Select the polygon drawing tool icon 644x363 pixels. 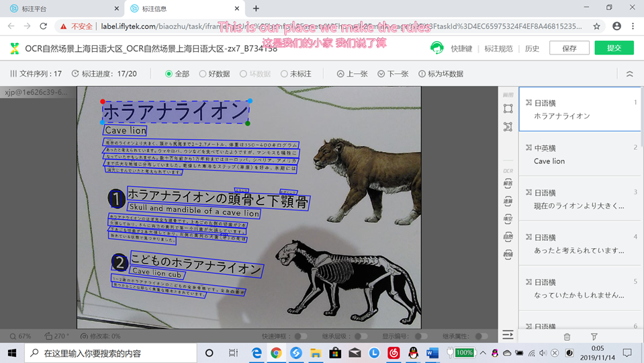tap(508, 126)
